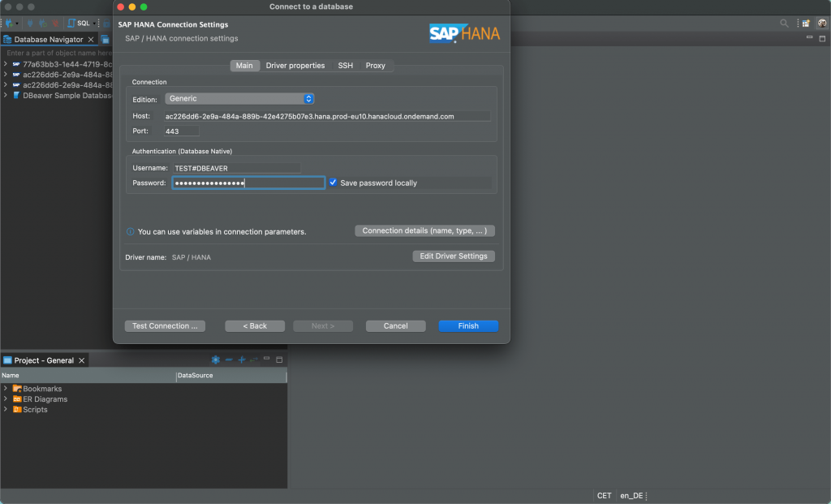The height and width of the screenshot is (504, 831).
Task: Click the red Disconnect plug icon
Action: tap(55, 24)
